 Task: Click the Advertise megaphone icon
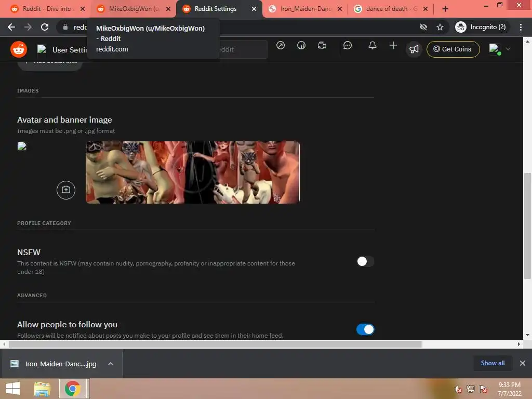(414, 49)
